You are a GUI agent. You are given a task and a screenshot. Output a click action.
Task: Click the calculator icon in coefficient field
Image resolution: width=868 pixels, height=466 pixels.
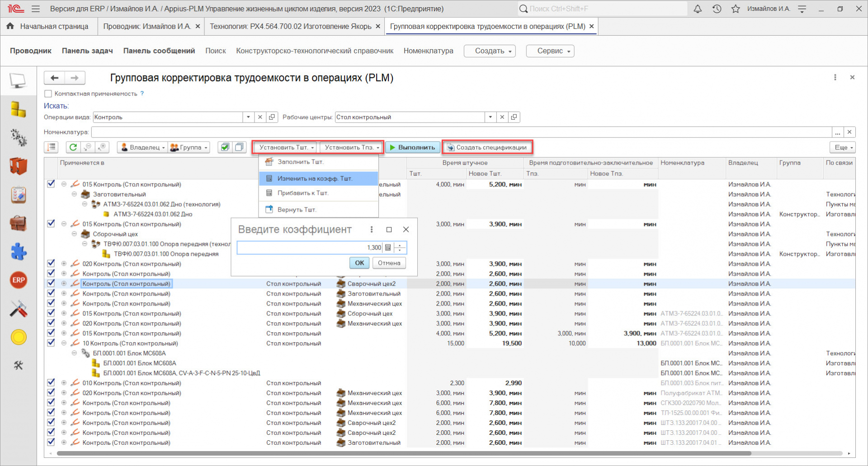[x=387, y=248]
